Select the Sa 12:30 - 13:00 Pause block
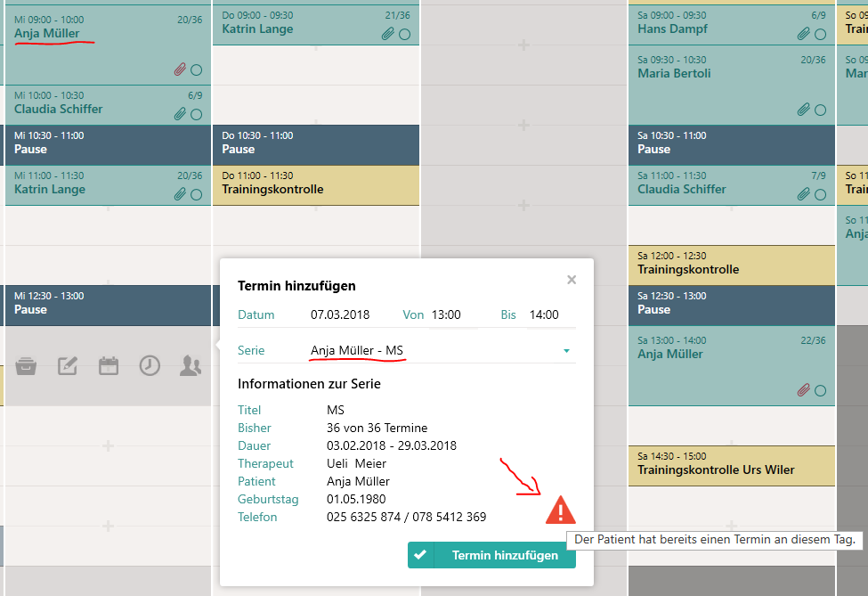Viewport: 868px width, 596px height. (x=732, y=306)
